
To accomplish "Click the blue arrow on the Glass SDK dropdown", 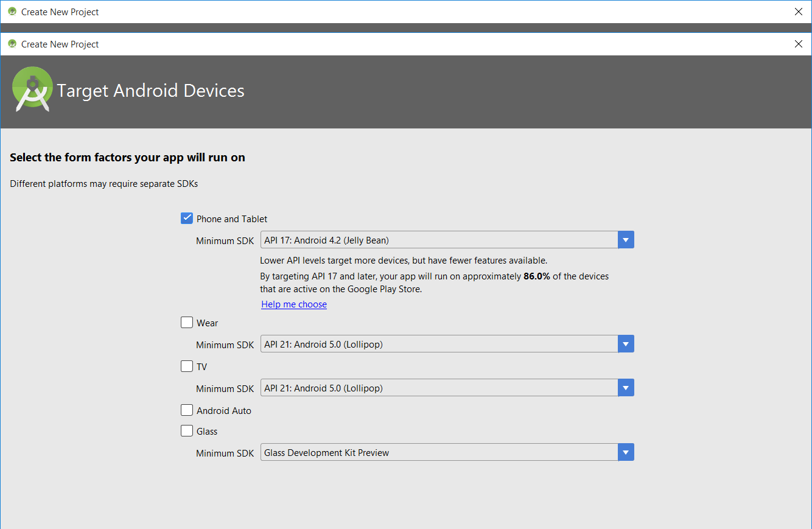I will [626, 452].
